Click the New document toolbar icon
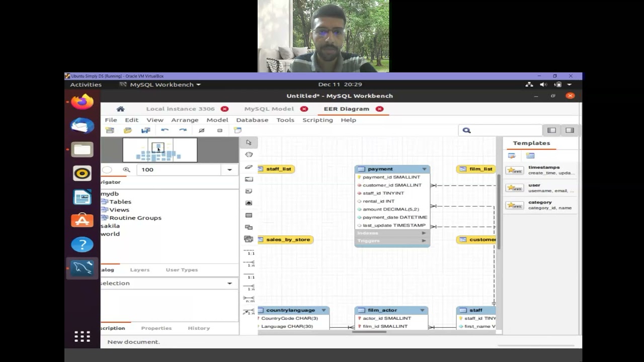 [110, 130]
